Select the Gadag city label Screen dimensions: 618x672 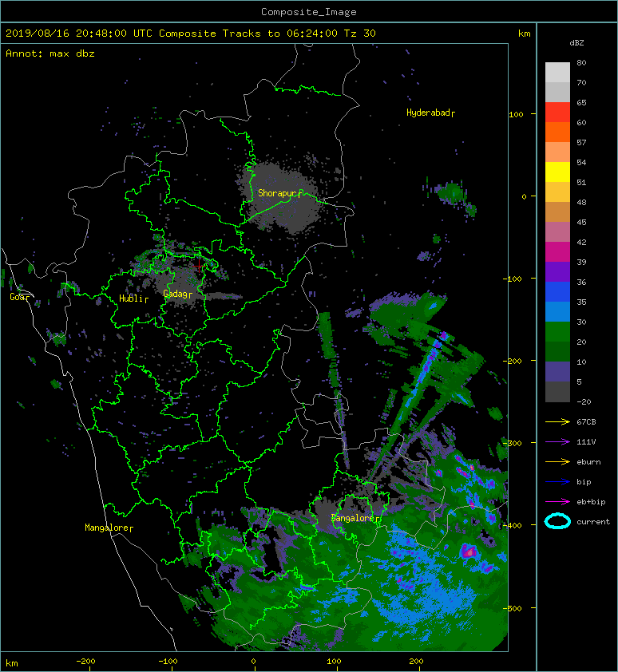(177, 294)
